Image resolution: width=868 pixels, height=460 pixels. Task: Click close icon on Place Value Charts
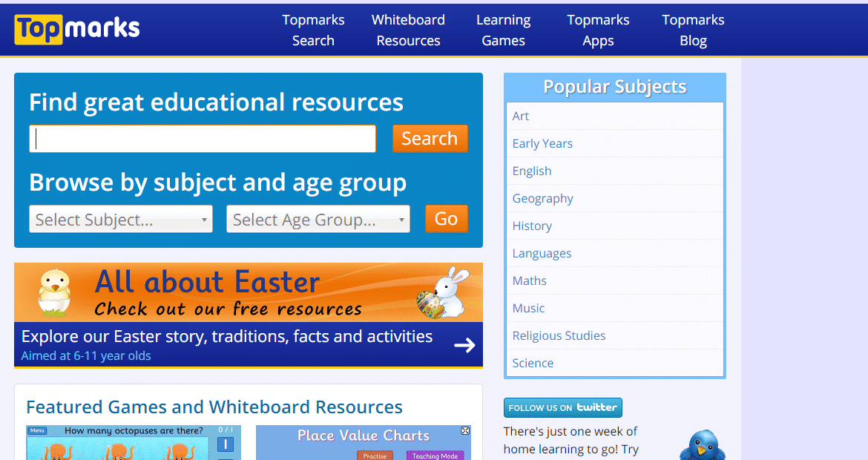point(465,430)
